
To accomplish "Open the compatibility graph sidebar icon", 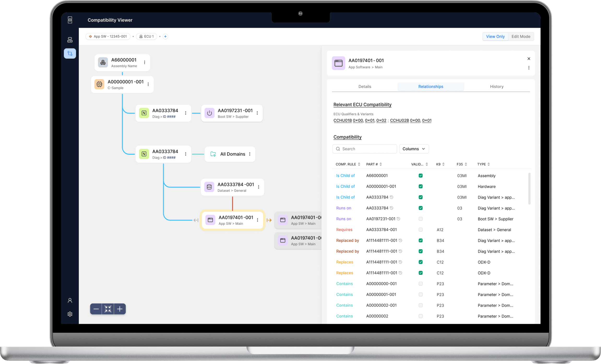I will coord(70,53).
